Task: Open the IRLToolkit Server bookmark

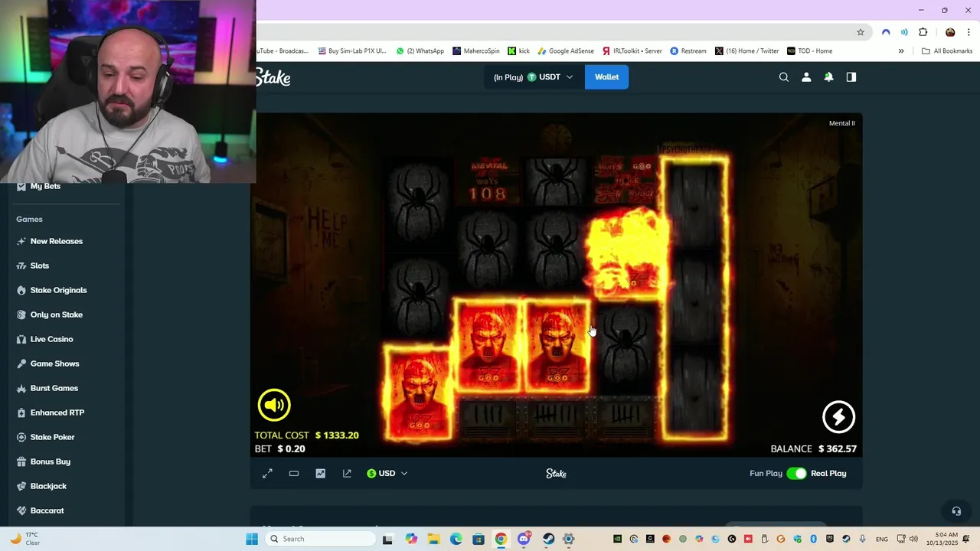Action: point(632,51)
